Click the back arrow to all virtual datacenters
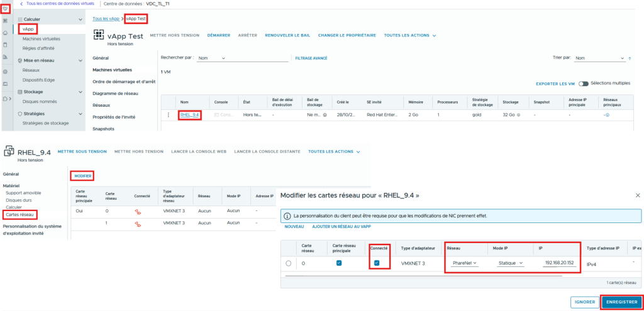Viewport: 644px width, 311px height. click(x=22, y=4)
